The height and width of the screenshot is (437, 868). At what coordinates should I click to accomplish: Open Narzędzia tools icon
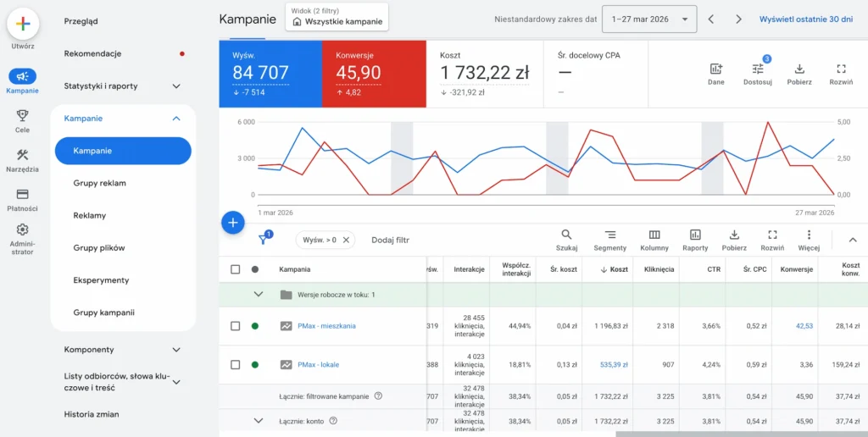23,155
